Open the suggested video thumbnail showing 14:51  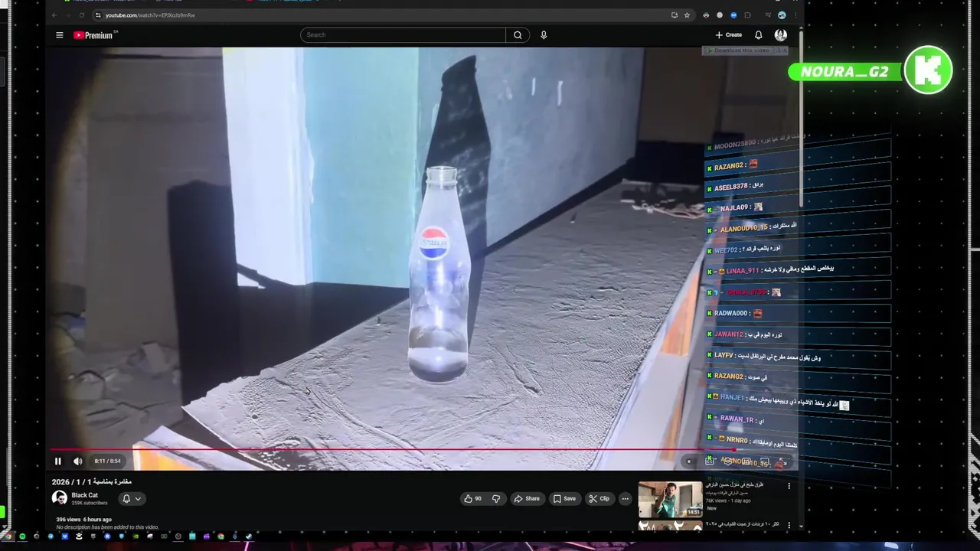pos(670,499)
